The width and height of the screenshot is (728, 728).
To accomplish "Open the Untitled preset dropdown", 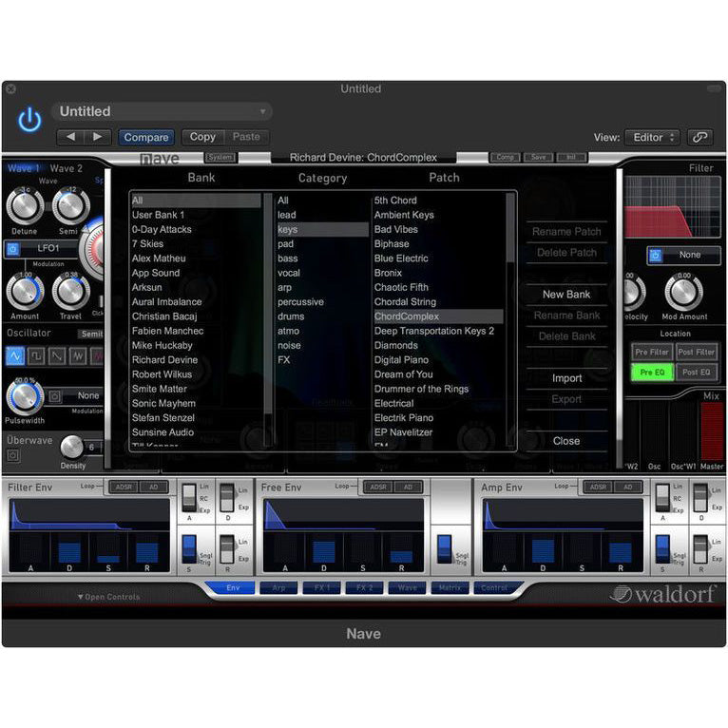I will pyautogui.click(x=162, y=111).
